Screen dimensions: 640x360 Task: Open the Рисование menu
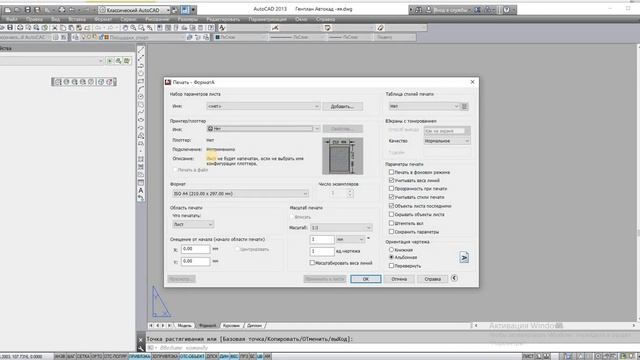[x=157, y=19]
